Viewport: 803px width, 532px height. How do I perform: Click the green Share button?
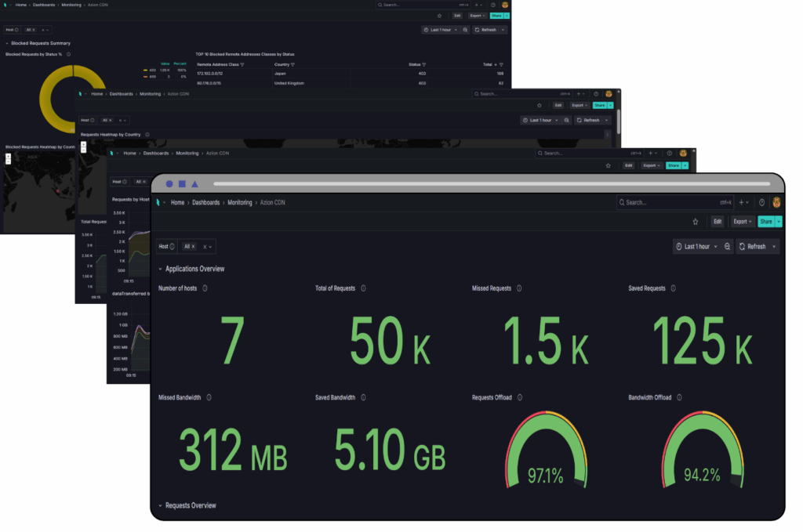(765, 222)
